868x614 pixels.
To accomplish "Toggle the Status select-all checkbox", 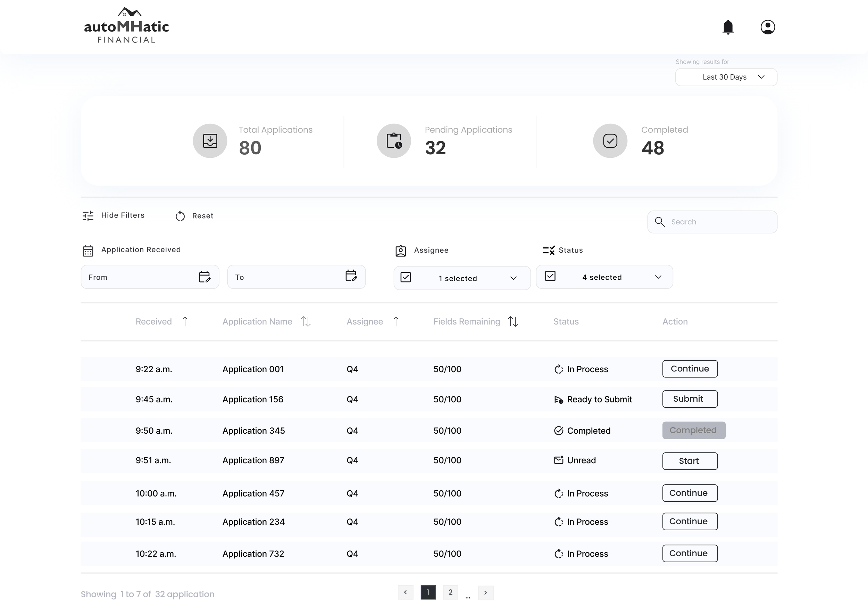I will (550, 276).
